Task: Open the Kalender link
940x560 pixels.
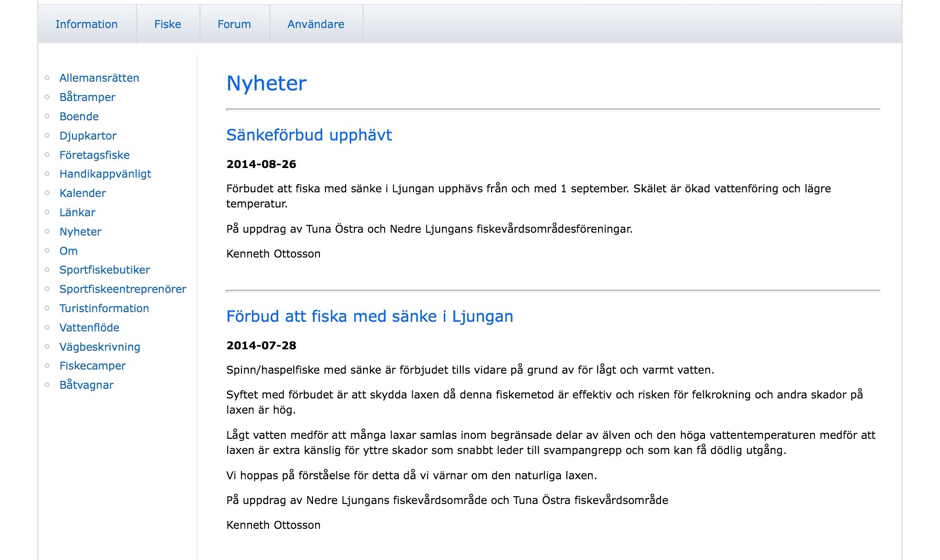Action: point(83,193)
